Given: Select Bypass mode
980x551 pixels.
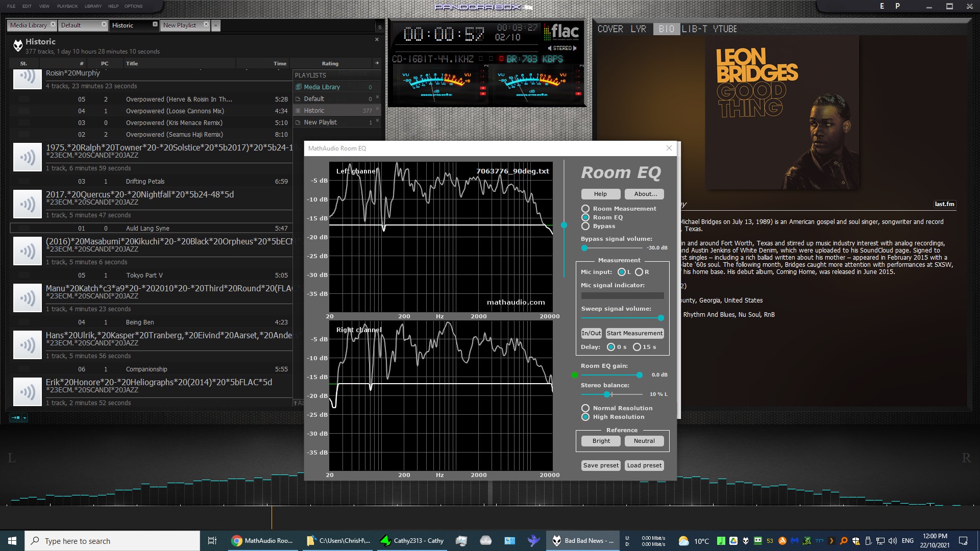Looking at the screenshot, I should (585, 226).
